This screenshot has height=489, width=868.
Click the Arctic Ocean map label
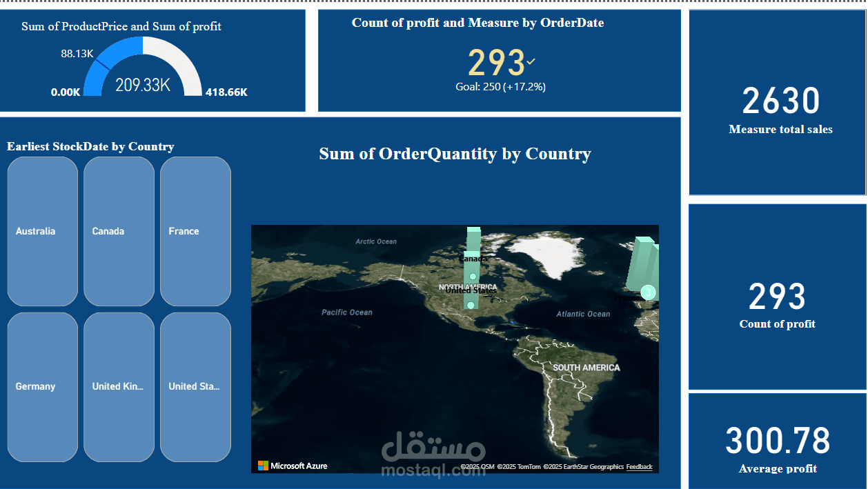(x=376, y=241)
